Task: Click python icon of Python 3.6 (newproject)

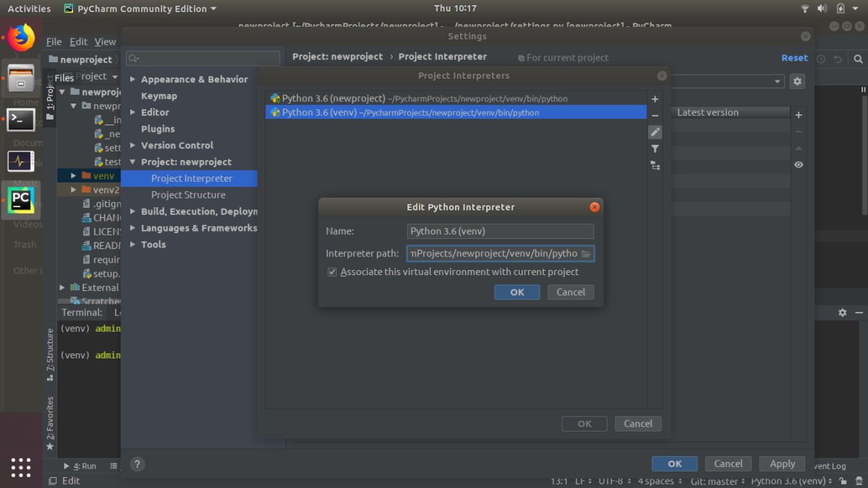Action: 276,98
